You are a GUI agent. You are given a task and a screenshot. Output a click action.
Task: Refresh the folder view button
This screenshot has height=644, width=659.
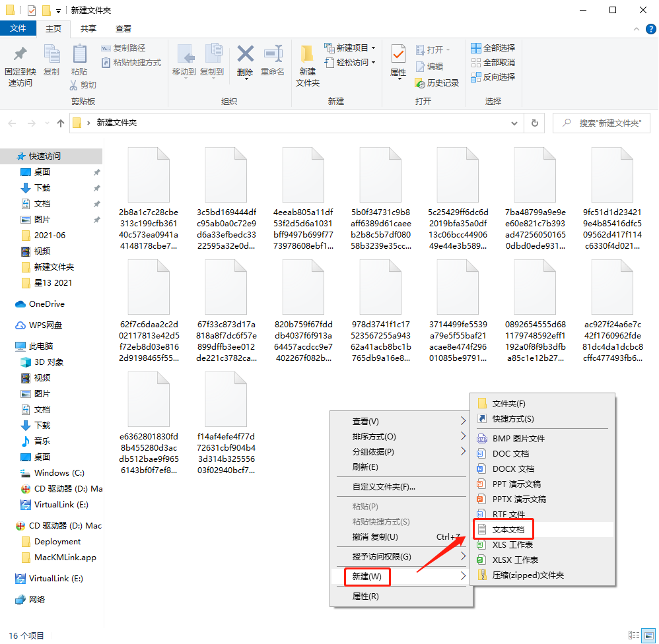click(x=535, y=123)
